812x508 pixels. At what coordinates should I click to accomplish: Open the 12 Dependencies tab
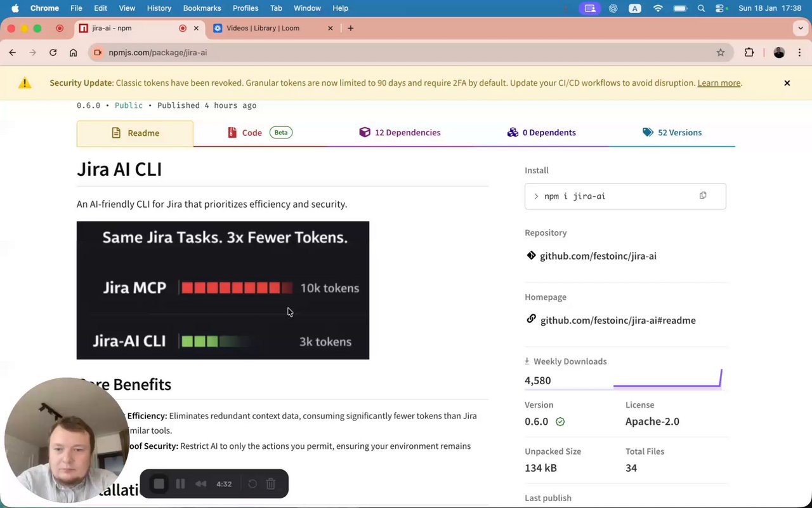400,133
